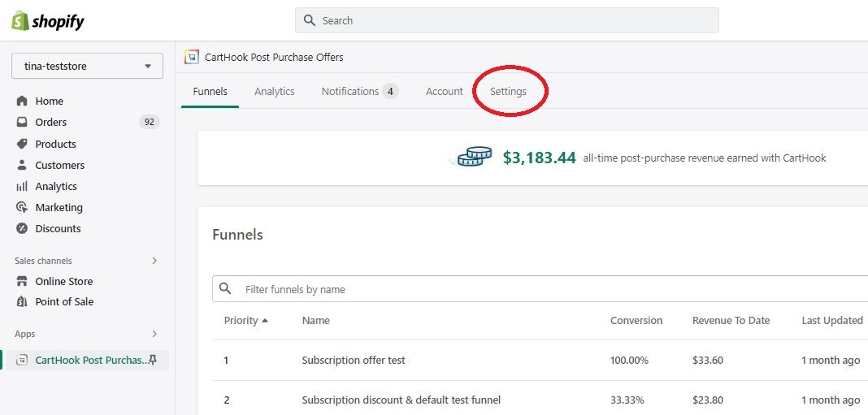Click the Orders count badge 92
The width and height of the screenshot is (868, 415).
(x=149, y=122)
